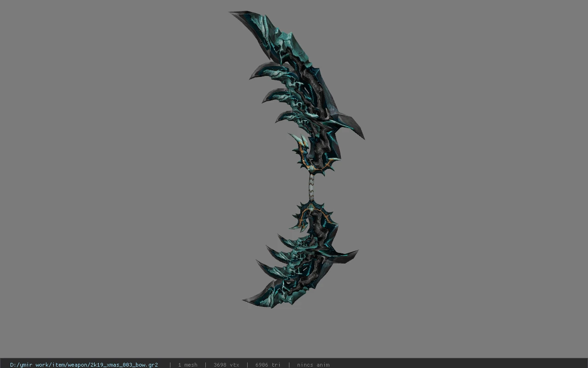Click the file path 2k19_xmas_003_bow.gr2
Image resolution: width=588 pixels, height=368 pixels.
84,365
